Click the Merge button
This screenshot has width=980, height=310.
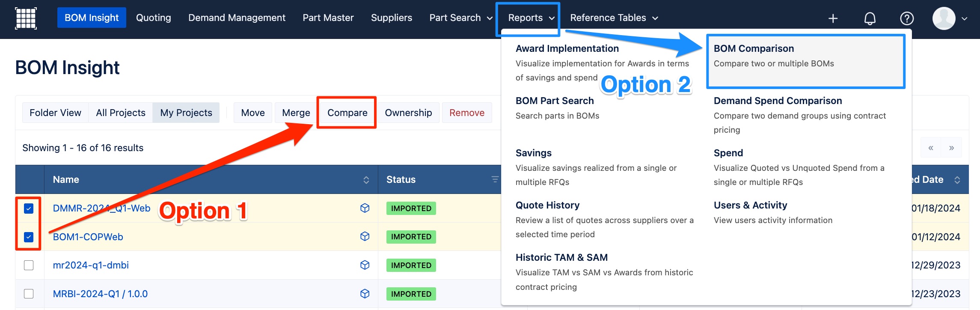coord(296,113)
